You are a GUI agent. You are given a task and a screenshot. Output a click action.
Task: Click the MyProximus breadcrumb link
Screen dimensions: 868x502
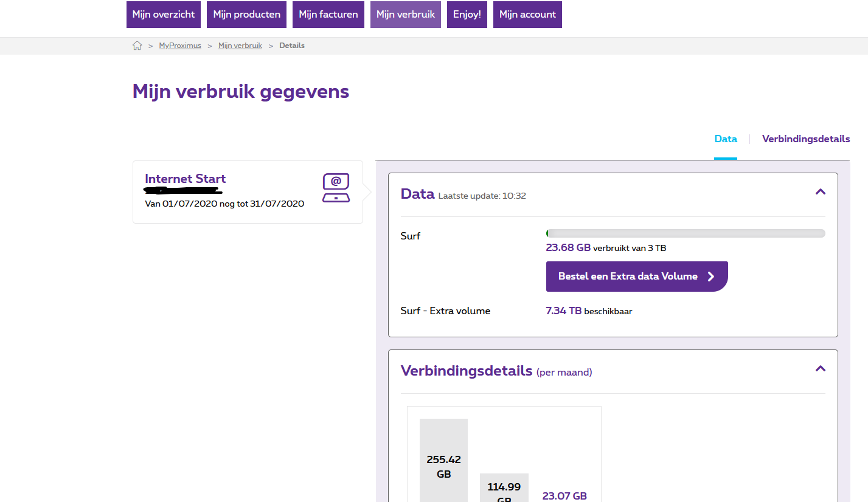tap(180, 46)
